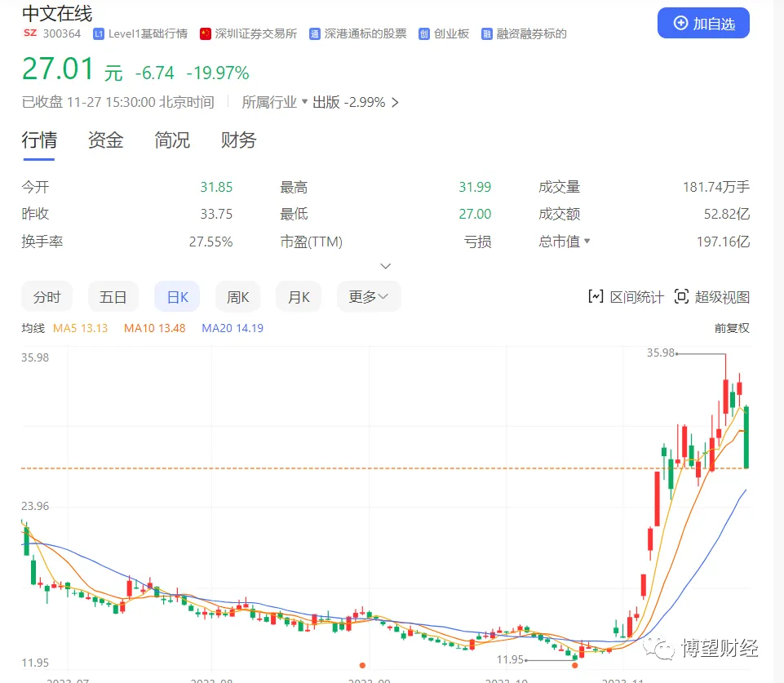The height and width of the screenshot is (683, 784).
Task: Select the 分时 chart view
Action: [47, 297]
